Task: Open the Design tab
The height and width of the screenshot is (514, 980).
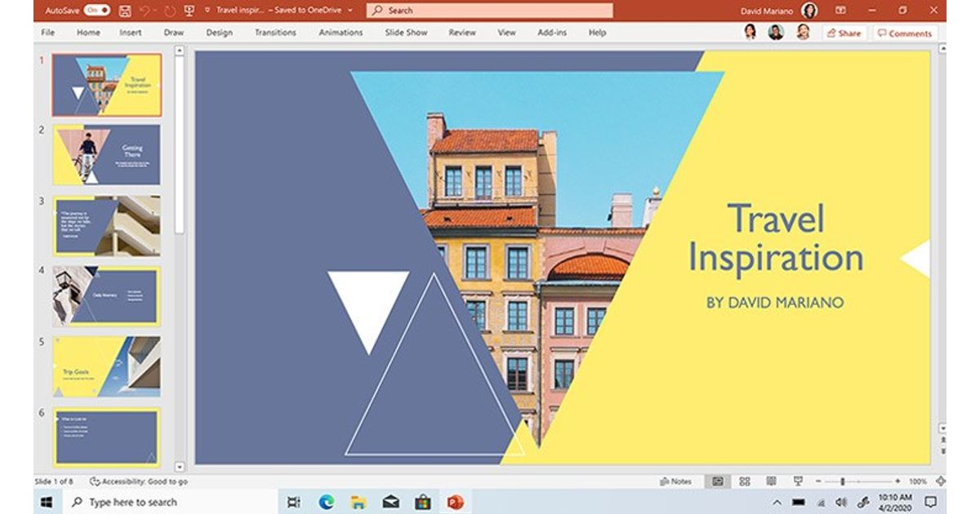Action: [219, 33]
